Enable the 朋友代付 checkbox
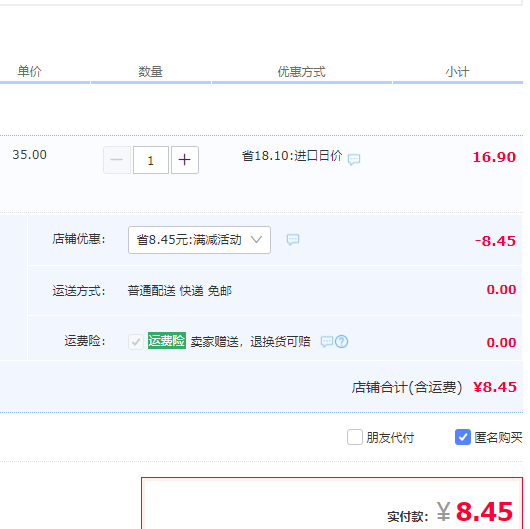Image resolution: width=530 pixels, height=529 pixels. (x=355, y=437)
